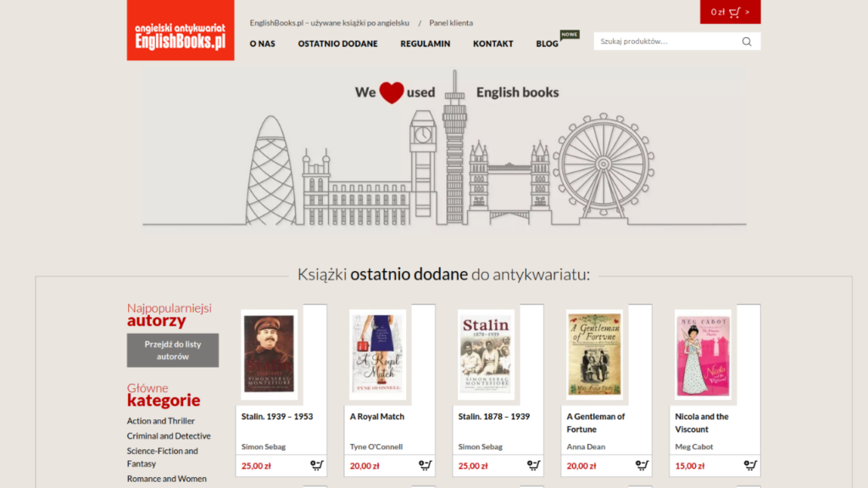Add Nicola and the Viscount to cart

(x=751, y=465)
